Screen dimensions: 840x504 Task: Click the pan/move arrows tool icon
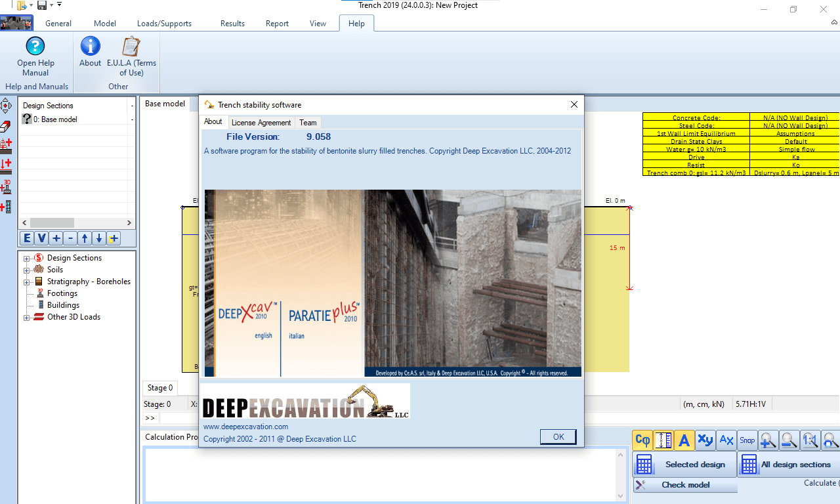(6, 106)
